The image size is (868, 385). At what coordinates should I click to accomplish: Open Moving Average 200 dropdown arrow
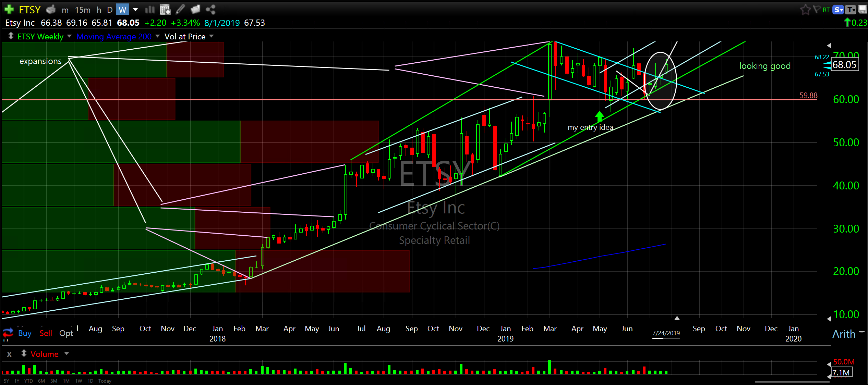click(158, 36)
